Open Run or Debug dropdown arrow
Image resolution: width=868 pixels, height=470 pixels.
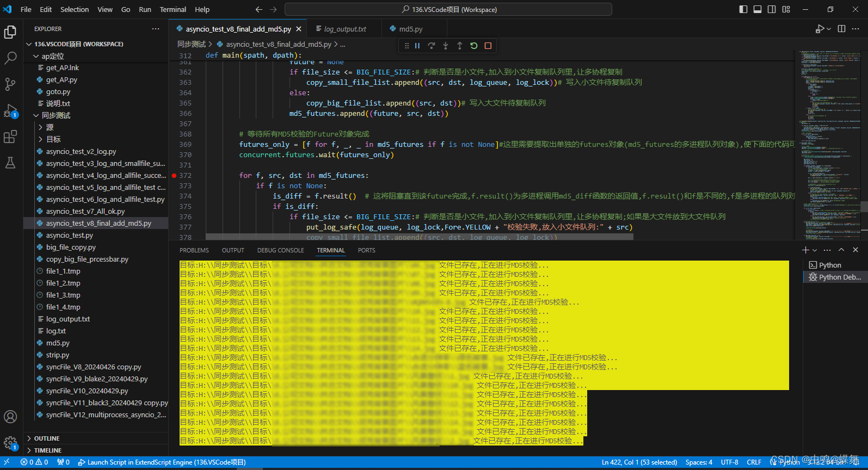829,29
